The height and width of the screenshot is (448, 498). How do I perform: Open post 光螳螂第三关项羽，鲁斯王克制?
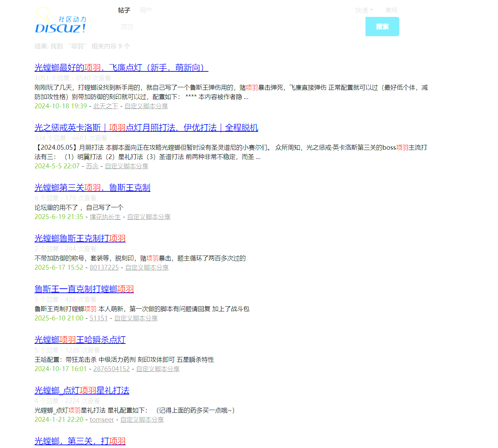coord(92,188)
